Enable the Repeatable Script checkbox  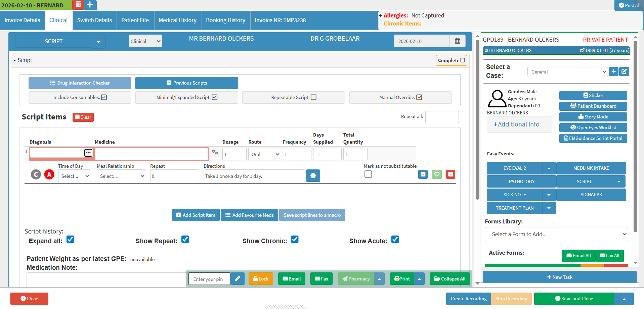313,97
